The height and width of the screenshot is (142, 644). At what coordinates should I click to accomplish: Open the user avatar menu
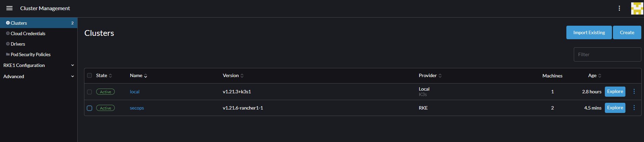click(x=637, y=8)
